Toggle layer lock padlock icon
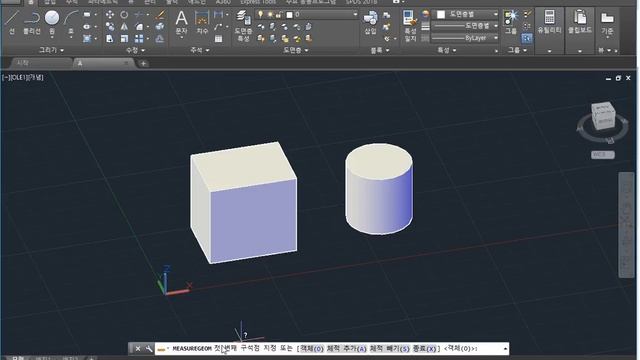 [x=279, y=15]
